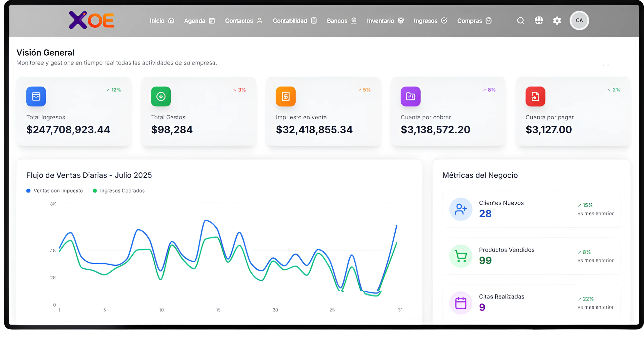
Task: Open the Inventario menu
Action: coord(381,21)
